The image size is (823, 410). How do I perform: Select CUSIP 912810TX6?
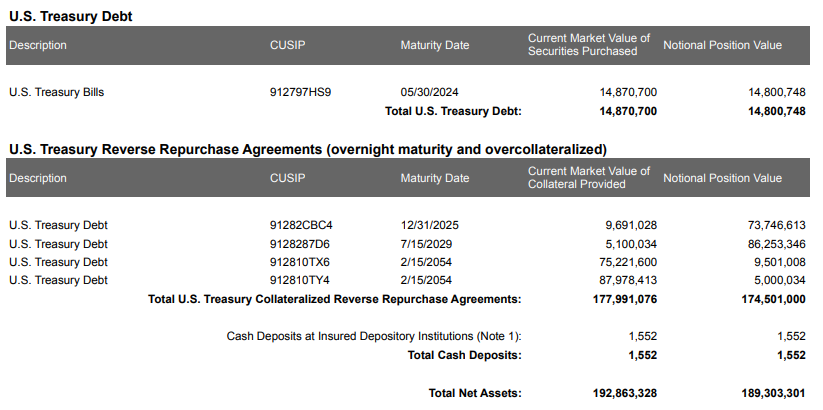pyautogui.click(x=300, y=262)
